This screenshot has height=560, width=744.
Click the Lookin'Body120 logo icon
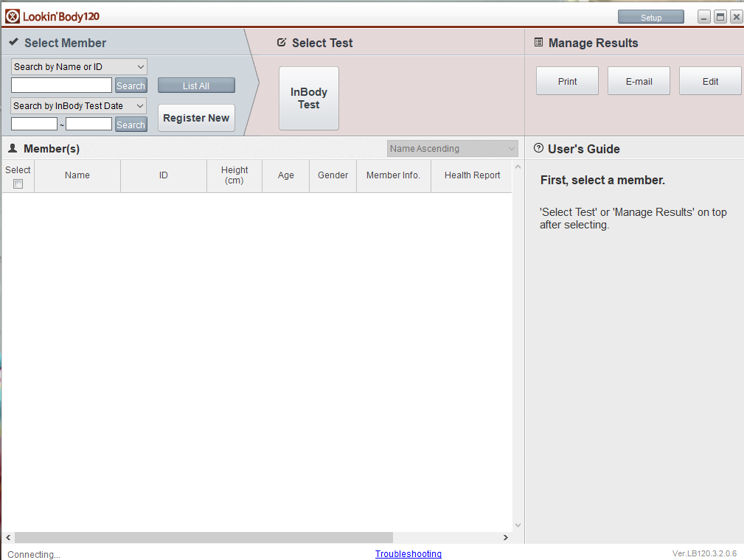click(13, 16)
